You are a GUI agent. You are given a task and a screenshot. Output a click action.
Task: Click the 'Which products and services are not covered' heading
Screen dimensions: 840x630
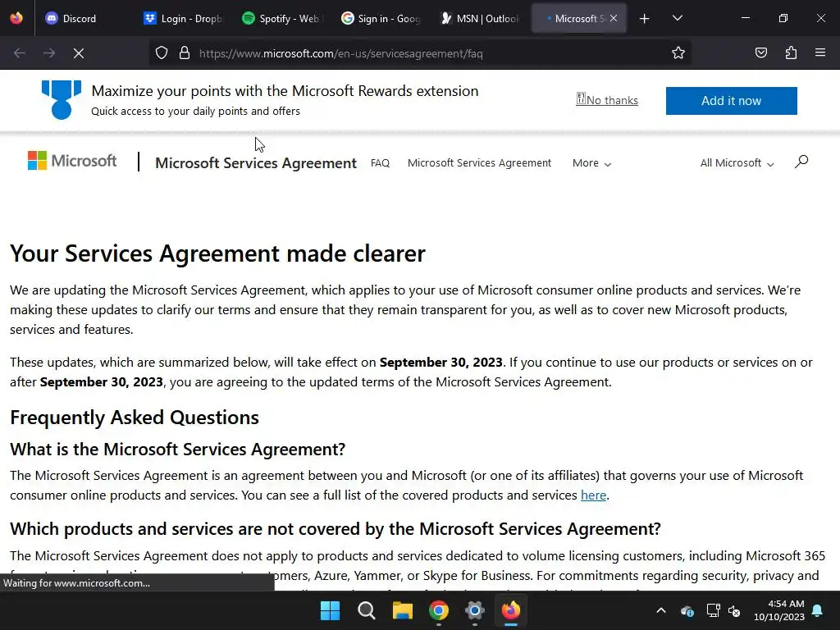click(336, 529)
